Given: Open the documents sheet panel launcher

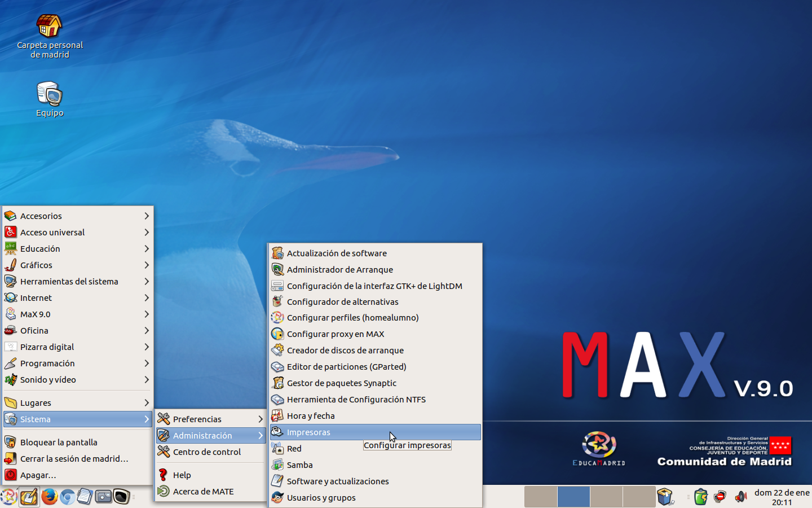Looking at the screenshot, I should click(85, 497).
